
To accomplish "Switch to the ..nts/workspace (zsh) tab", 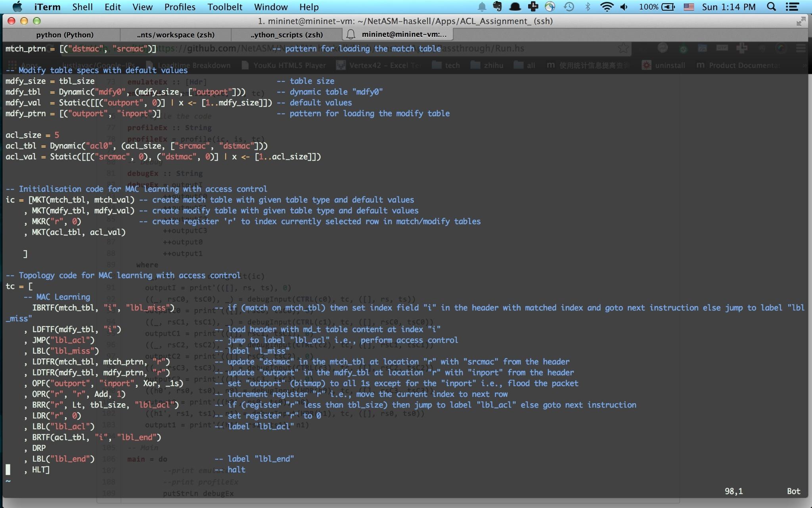I will click(x=176, y=35).
